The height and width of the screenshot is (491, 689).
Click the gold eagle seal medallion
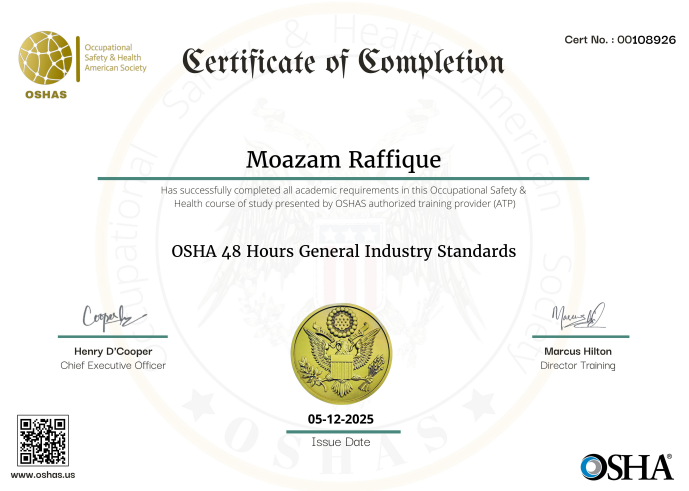341,354
